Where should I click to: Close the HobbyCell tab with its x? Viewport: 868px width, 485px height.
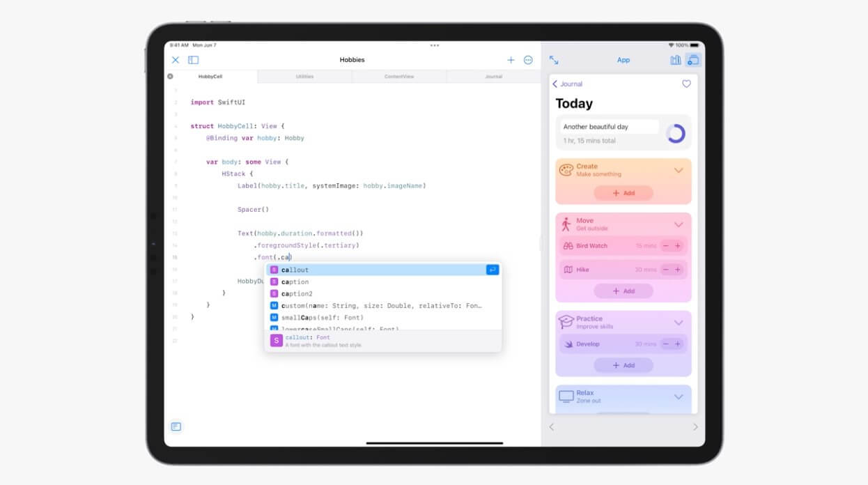(x=170, y=77)
